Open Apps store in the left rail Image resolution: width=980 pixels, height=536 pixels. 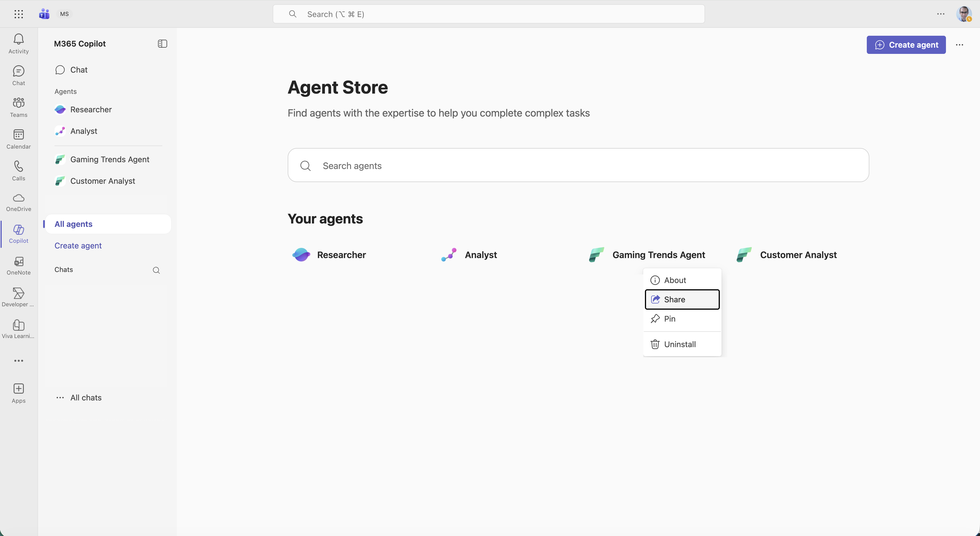coord(19,393)
